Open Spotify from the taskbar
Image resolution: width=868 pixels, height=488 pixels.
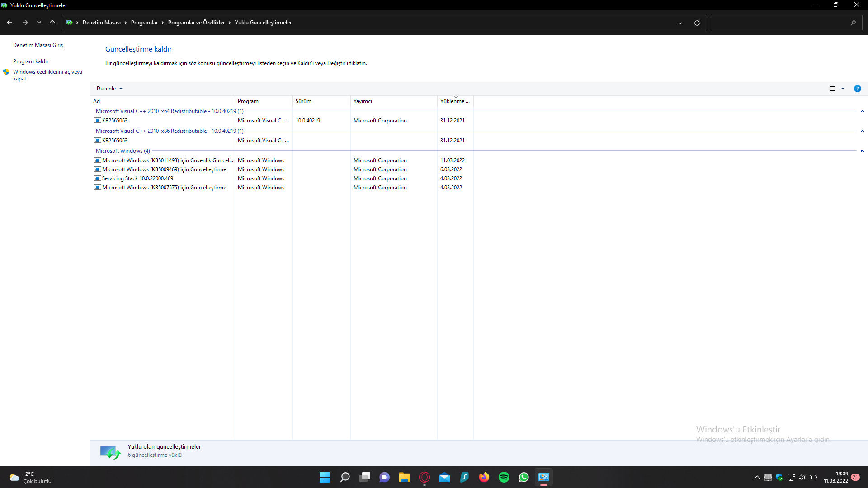(504, 477)
